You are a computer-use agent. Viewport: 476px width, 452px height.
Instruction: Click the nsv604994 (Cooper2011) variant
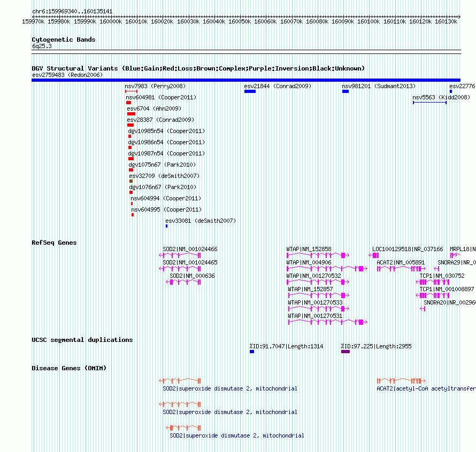click(x=132, y=204)
